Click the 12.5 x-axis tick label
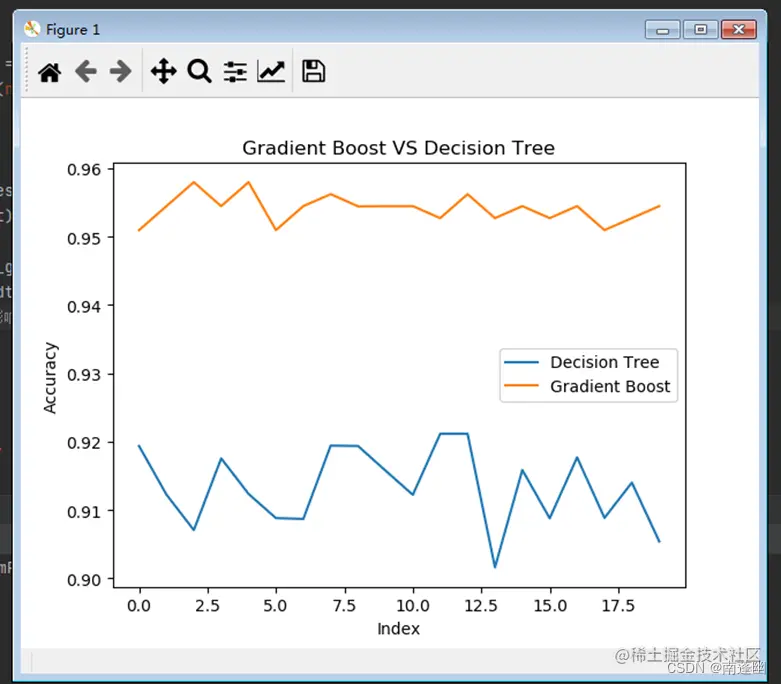This screenshot has width=781, height=684. [481, 606]
